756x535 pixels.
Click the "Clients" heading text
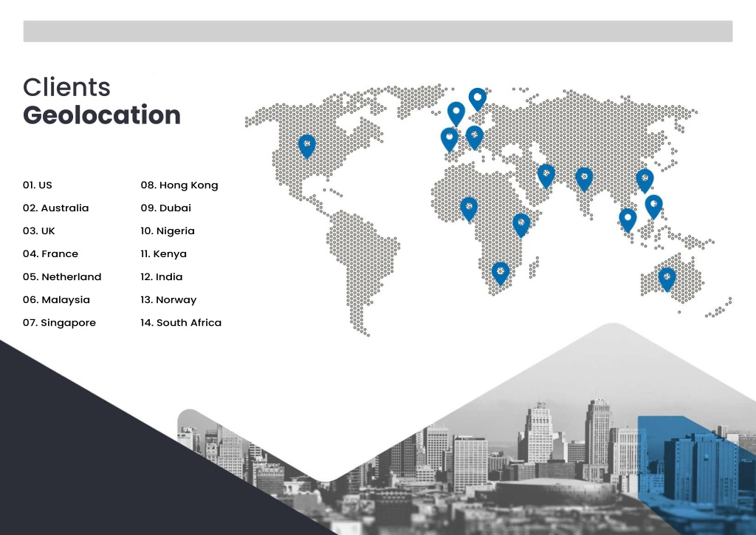click(x=67, y=87)
